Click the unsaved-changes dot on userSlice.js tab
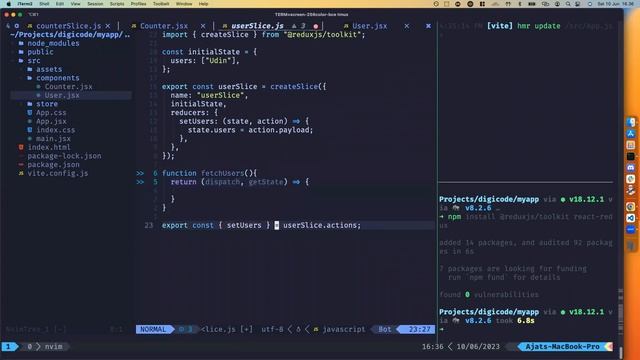The image size is (640, 360). pos(316,26)
